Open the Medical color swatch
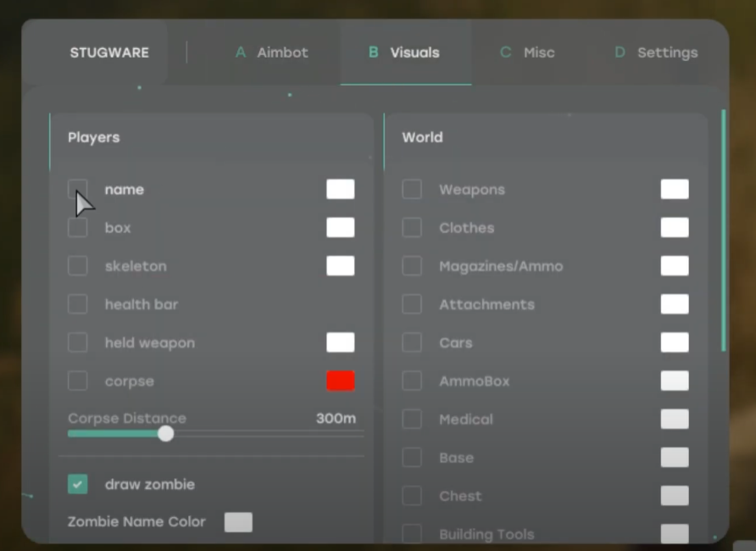Image resolution: width=756 pixels, height=551 pixels. pos(675,419)
